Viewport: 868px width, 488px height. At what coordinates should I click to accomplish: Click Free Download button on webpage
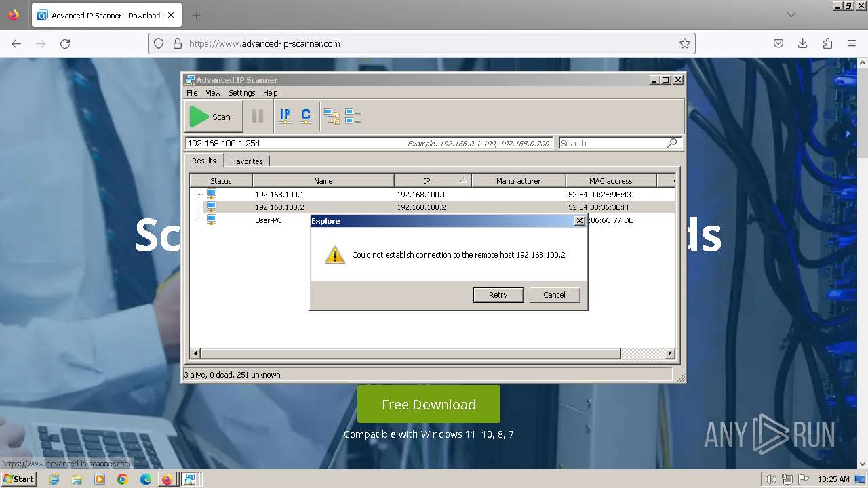(429, 404)
